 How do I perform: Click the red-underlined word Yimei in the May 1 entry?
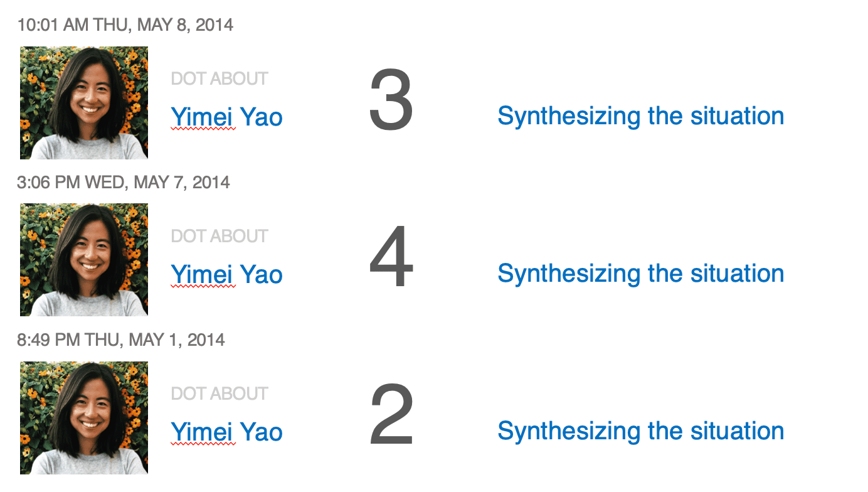(202, 432)
